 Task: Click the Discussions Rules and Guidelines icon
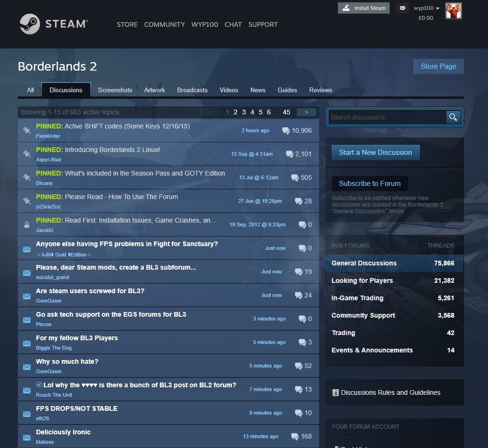[x=336, y=392]
